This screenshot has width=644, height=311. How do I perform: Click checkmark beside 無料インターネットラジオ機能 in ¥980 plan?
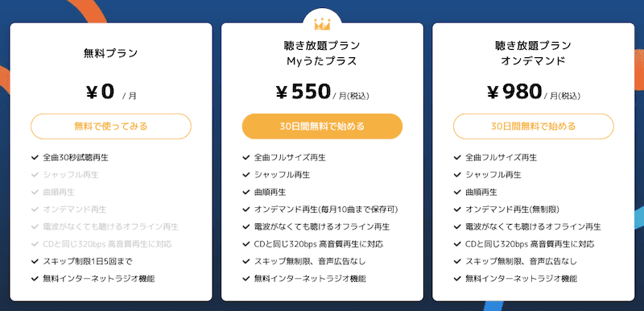457,279
